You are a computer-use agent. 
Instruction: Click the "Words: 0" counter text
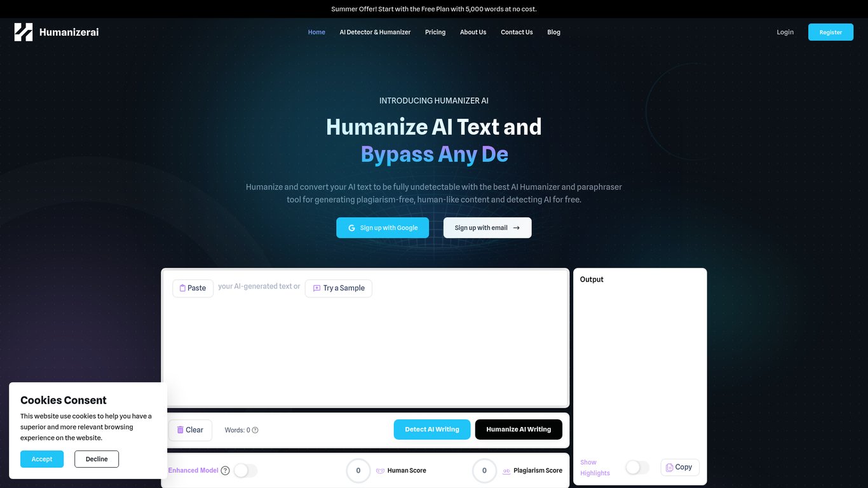(x=238, y=430)
